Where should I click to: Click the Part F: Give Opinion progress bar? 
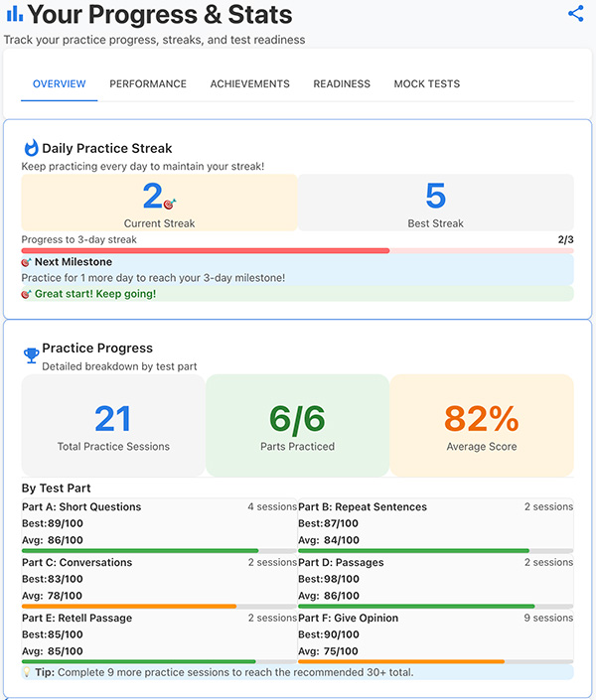[x=435, y=661]
